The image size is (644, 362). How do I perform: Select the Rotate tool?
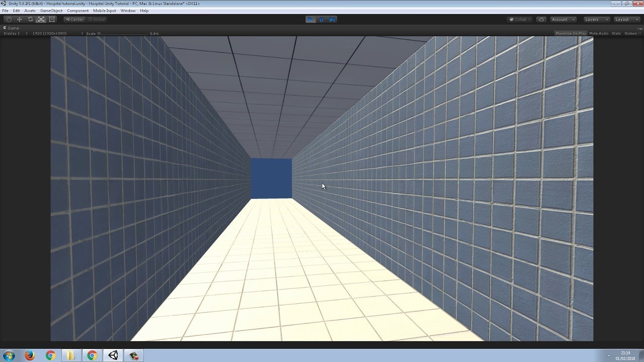tap(30, 19)
